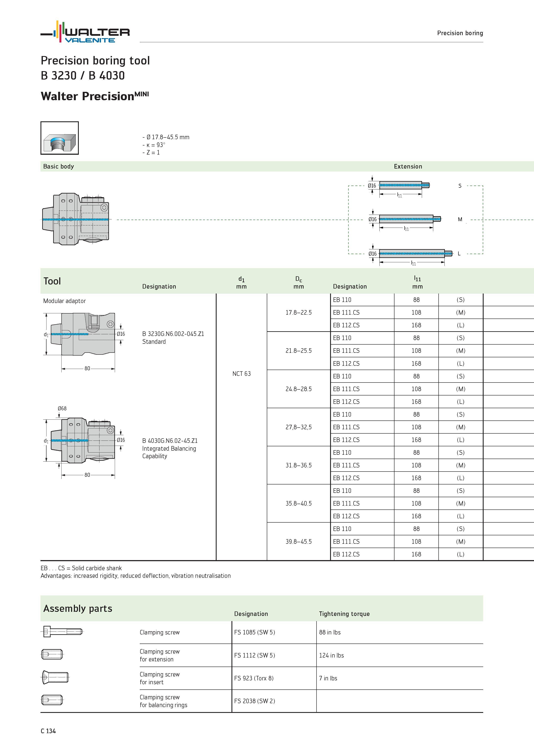Click the medium extension M drawing
534x756 pixels.
[410, 219]
